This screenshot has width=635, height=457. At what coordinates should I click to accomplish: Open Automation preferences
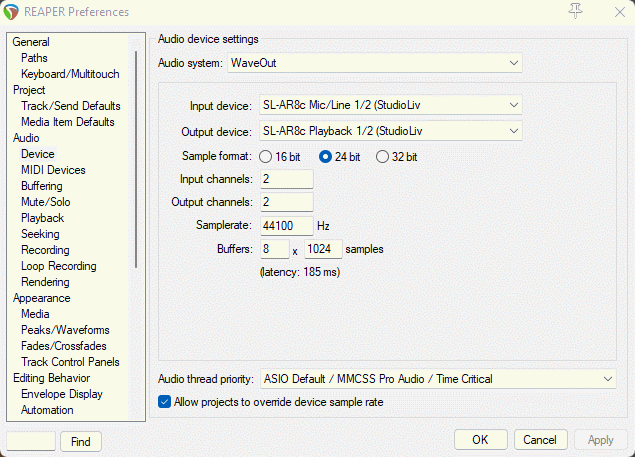(47, 410)
